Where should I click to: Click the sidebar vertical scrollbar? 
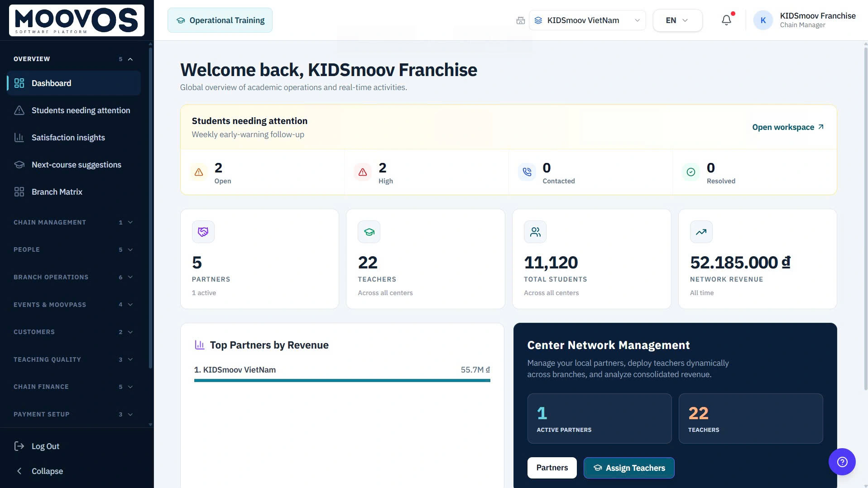tap(150, 208)
